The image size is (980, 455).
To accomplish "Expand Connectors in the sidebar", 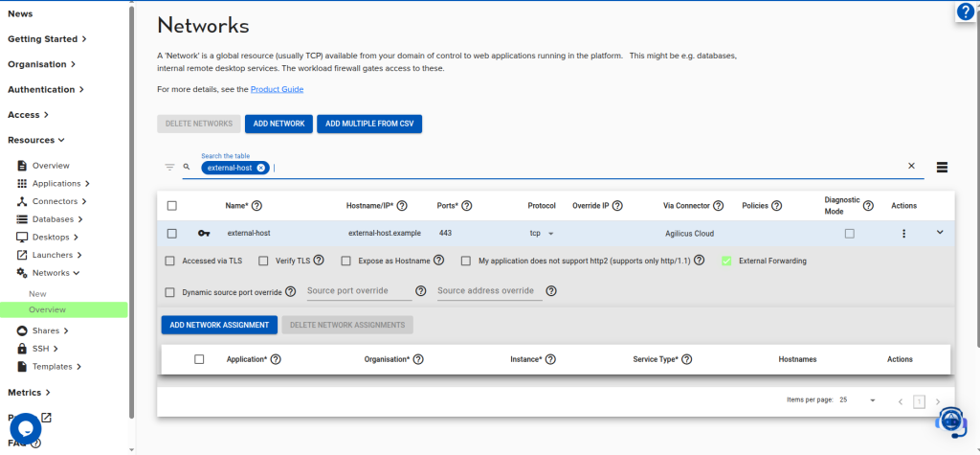I will [59, 201].
